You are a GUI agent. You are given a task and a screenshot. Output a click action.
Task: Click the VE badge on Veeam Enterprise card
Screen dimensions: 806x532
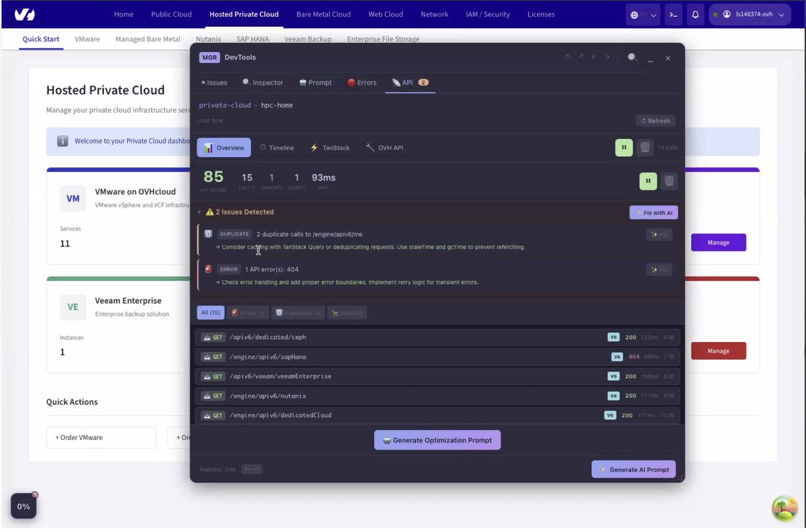(x=73, y=307)
